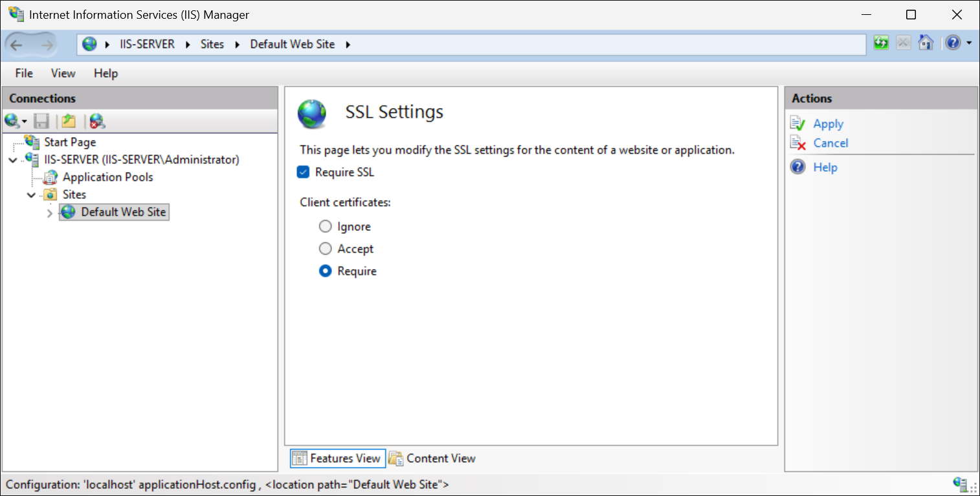Click the Delete Connection toolbar icon
The width and height of the screenshot is (980, 496).
97,121
